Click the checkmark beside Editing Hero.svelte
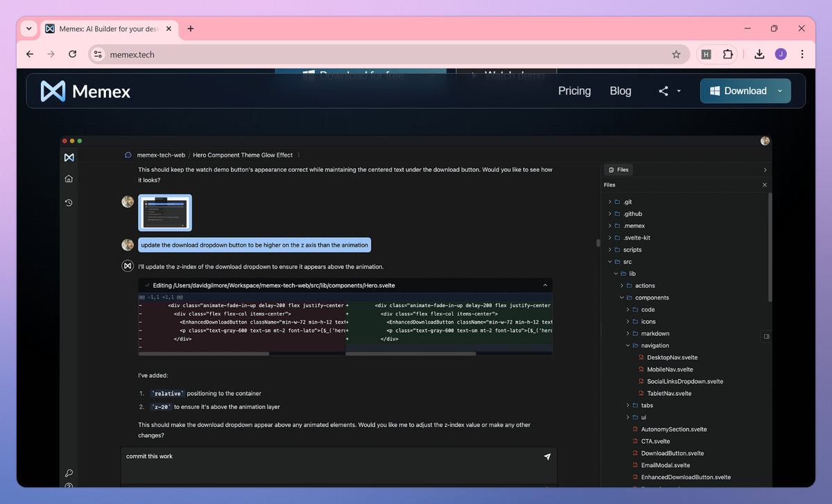This screenshot has height=504, width=832. point(147,285)
